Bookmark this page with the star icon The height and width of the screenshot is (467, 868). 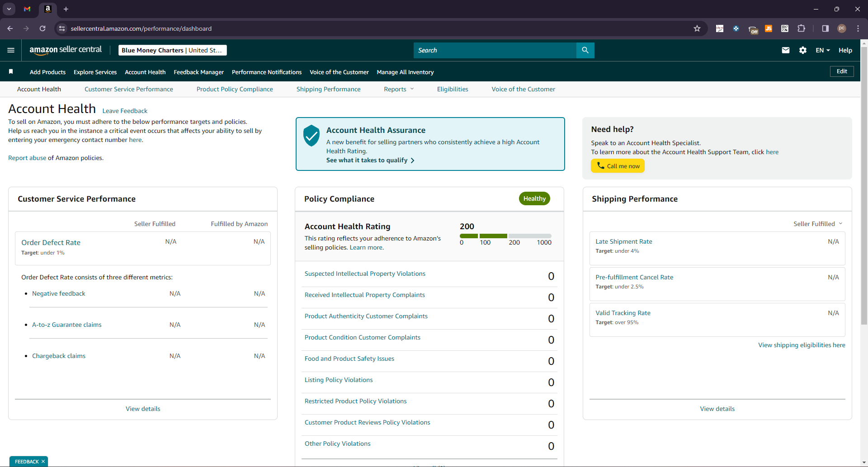[x=697, y=28]
